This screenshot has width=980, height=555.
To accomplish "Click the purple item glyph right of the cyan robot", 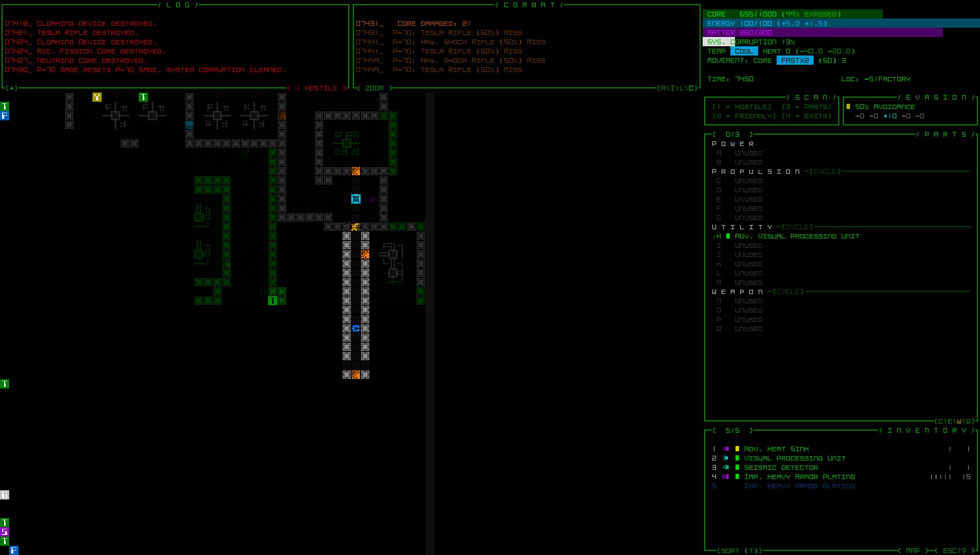I will pyautogui.click(x=374, y=199).
